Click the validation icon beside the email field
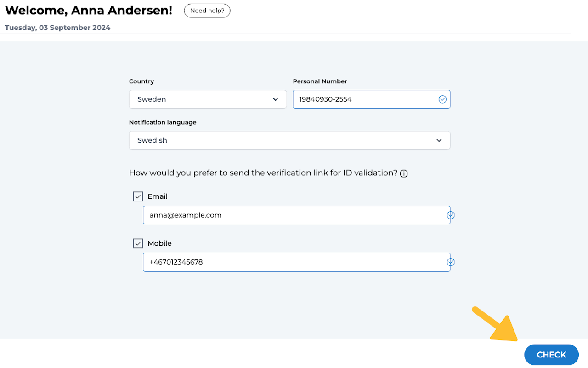Viewport: 588px width, 368px height. 451,215
